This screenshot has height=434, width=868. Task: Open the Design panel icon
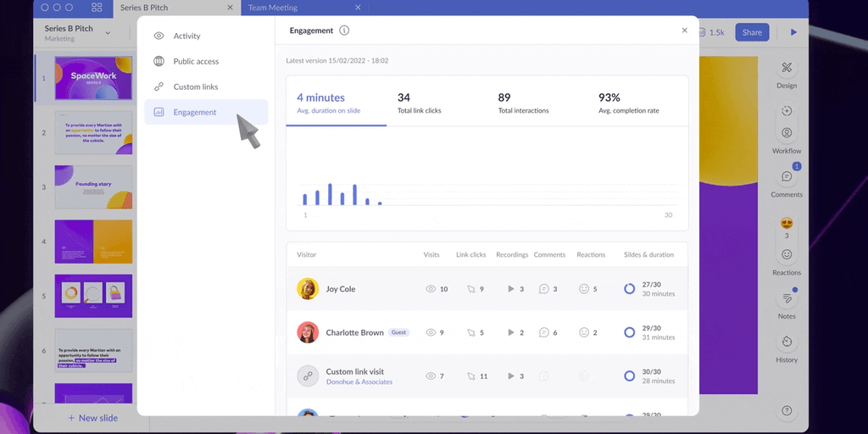point(787,68)
